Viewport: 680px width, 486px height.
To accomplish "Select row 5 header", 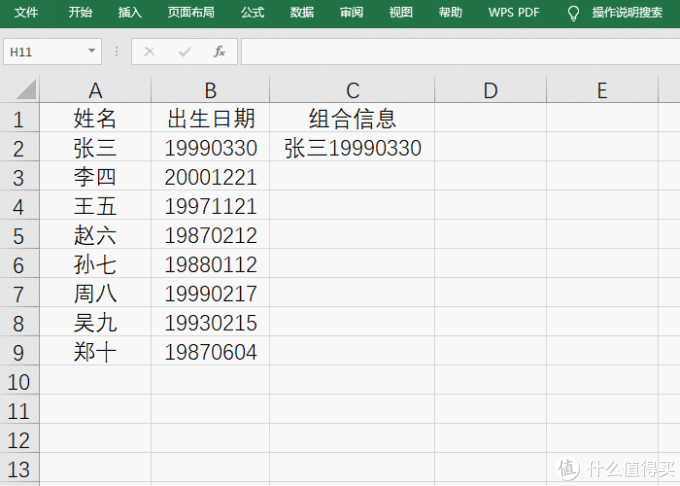I will tap(19, 235).
